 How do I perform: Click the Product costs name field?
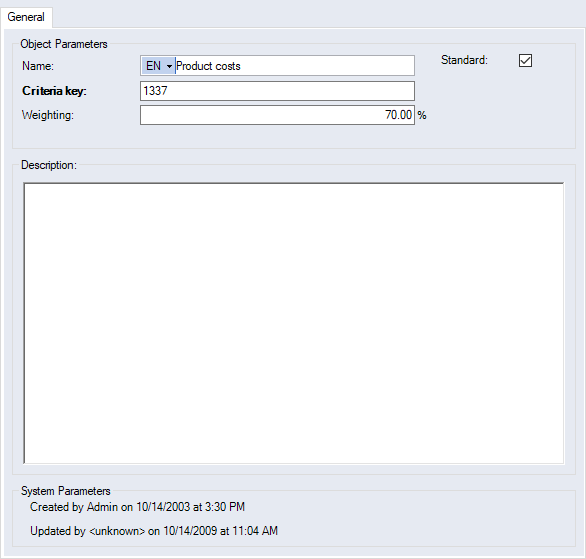click(x=294, y=66)
